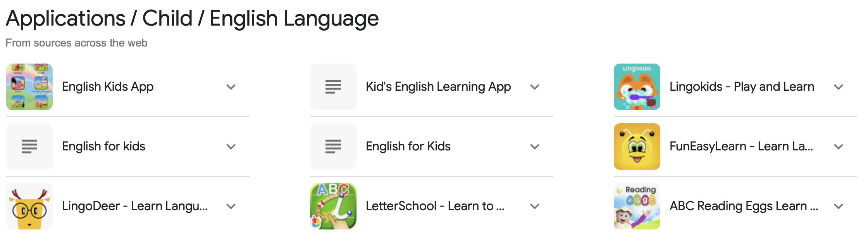Click the Applications / Child / English Language heading
The width and height of the screenshot is (868, 238).
(x=192, y=18)
